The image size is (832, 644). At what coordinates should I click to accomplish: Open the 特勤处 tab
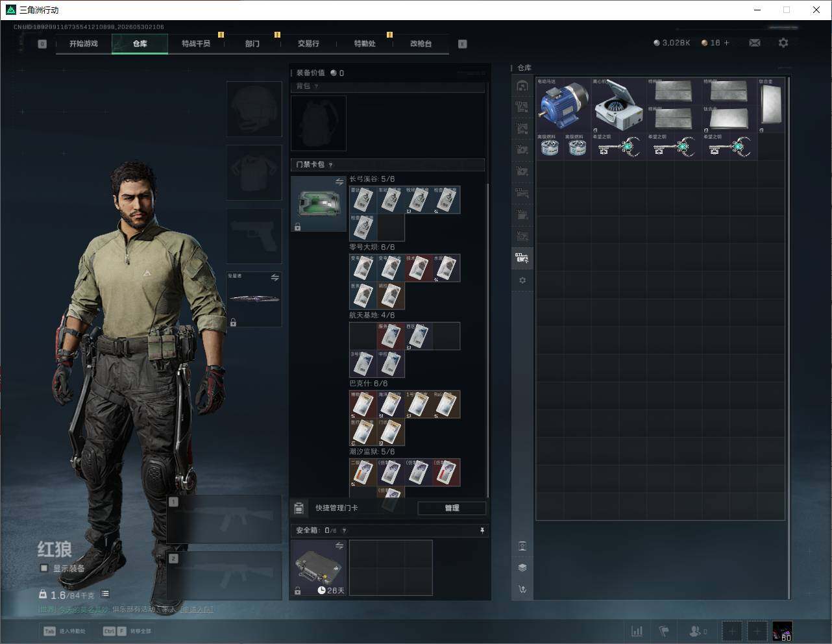(365, 43)
